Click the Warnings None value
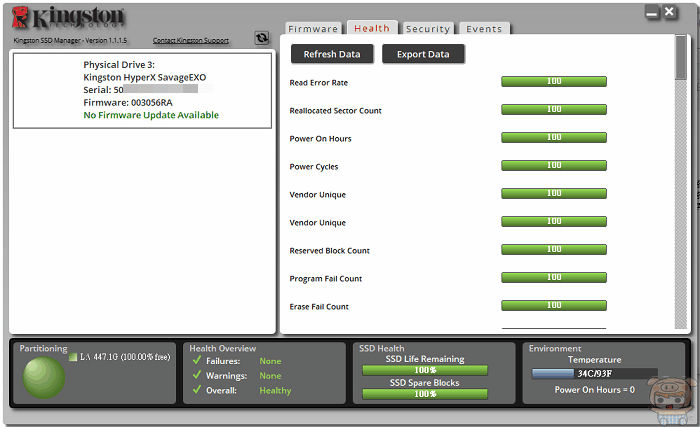The width and height of the screenshot is (700, 427). tap(270, 376)
